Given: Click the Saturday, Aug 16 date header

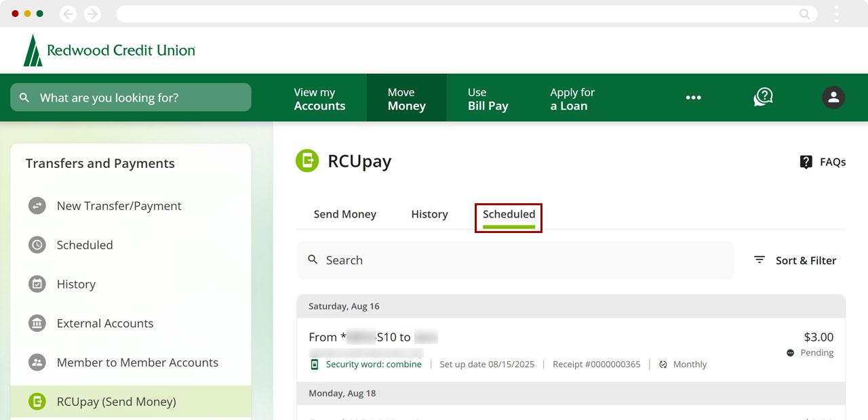Looking at the screenshot, I should pos(571,306).
